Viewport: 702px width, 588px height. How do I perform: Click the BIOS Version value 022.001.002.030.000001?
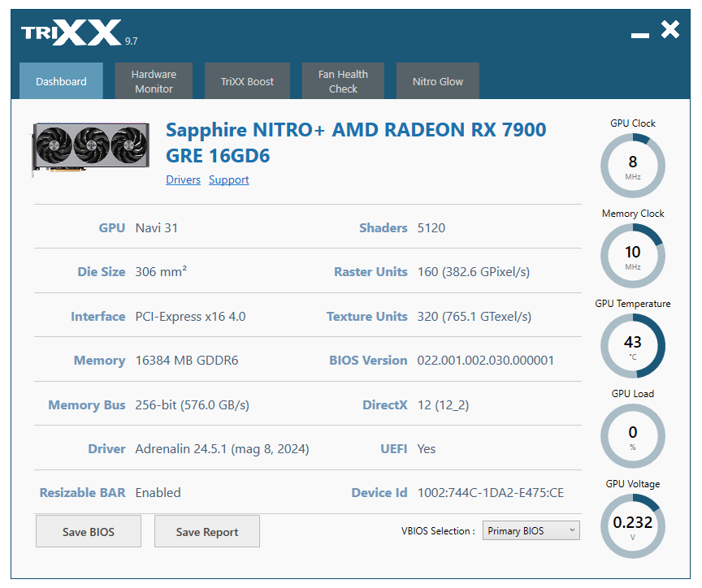coord(486,361)
